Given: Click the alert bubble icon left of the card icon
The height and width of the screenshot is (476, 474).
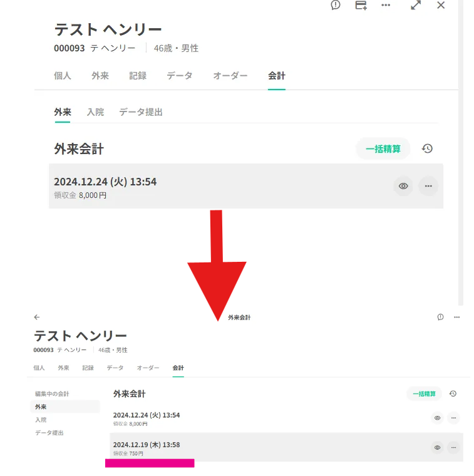Looking at the screenshot, I should click(336, 5).
